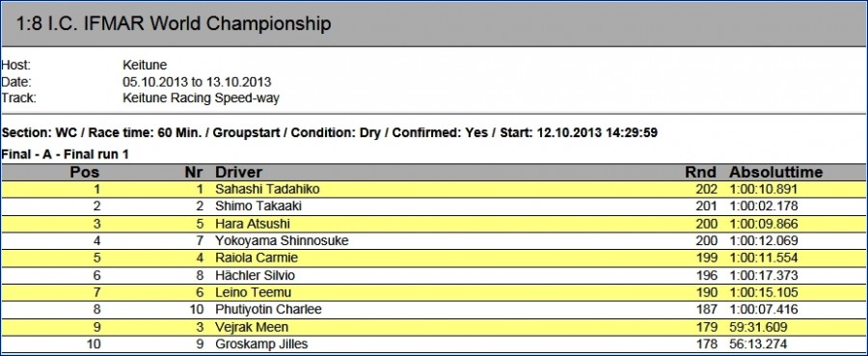Click the absolute time 56:13.274
The width and height of the screenshot is (868, 356).
(758, 343)
